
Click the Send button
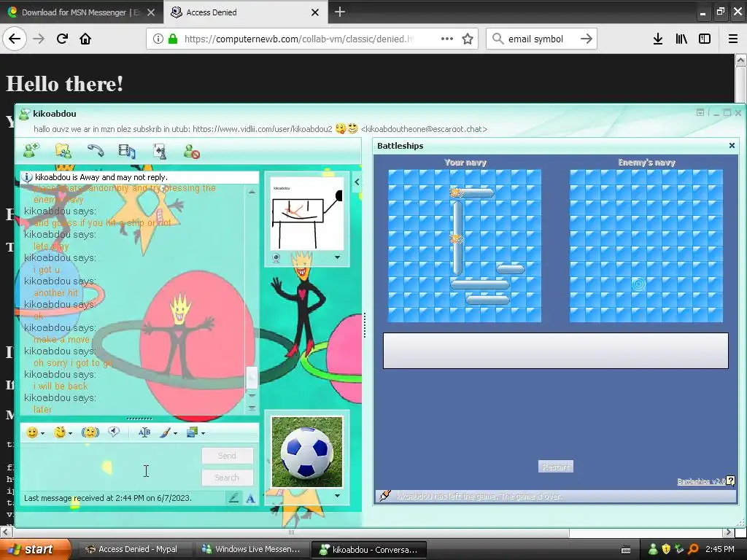coord(228,456)
